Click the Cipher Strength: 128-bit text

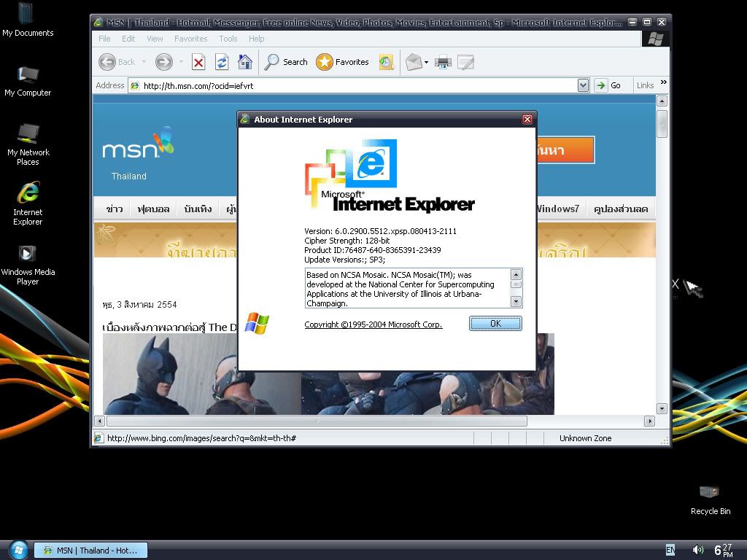pyautogui.click(x=347, y=241)
